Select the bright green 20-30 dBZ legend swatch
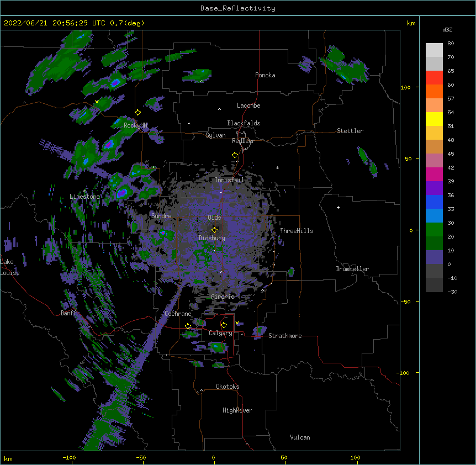The image size is (476, 465). tap(434, 230)
